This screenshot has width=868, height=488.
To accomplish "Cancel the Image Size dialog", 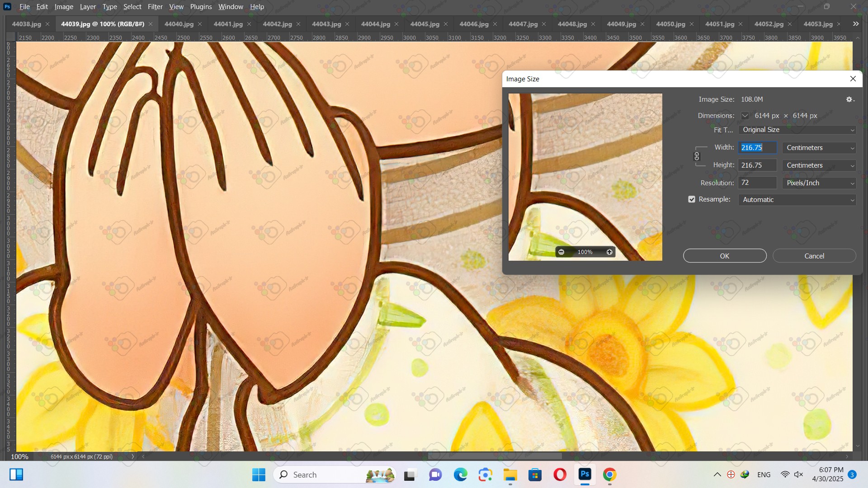I will [814, 256].
